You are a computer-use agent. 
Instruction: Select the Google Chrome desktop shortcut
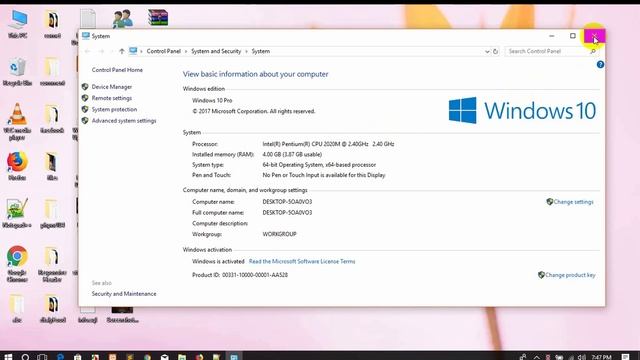17,263
